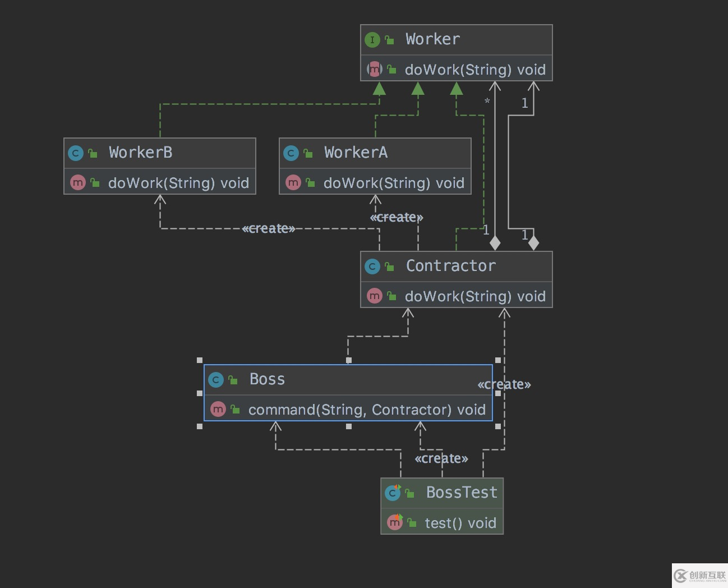Click the method icon in WorkerB's doWork row
The width and height of the screenshot is (728, 588).
point(78,183)
